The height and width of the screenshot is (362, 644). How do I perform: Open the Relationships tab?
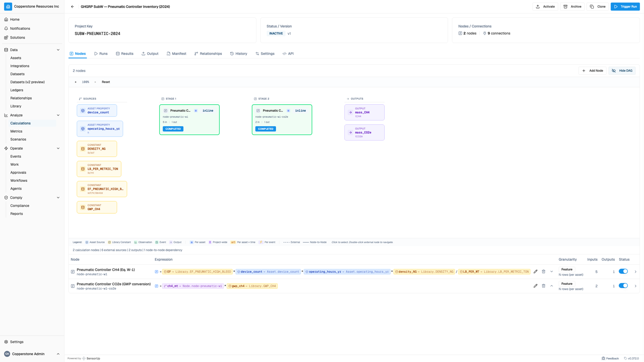point(208,53)
